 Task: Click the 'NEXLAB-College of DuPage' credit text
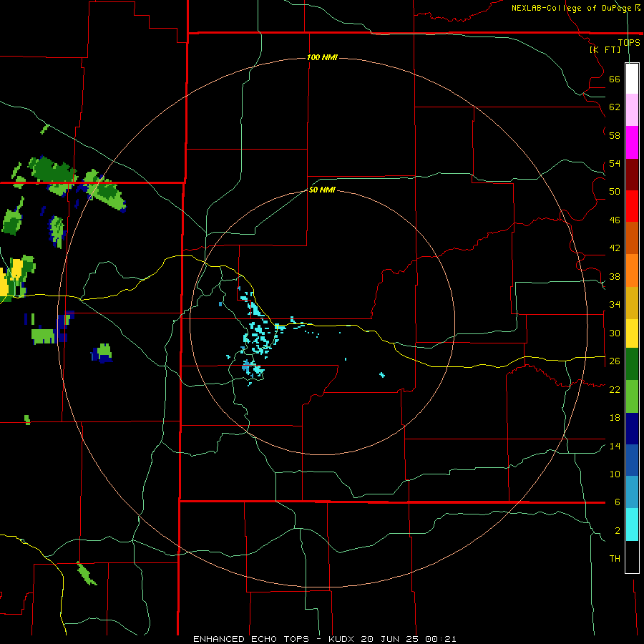tap(572, 8)
